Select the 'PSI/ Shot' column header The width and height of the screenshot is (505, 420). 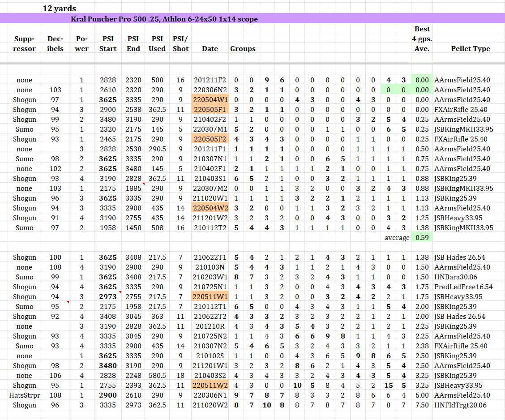pyautogui.click(x=180, y=44)
